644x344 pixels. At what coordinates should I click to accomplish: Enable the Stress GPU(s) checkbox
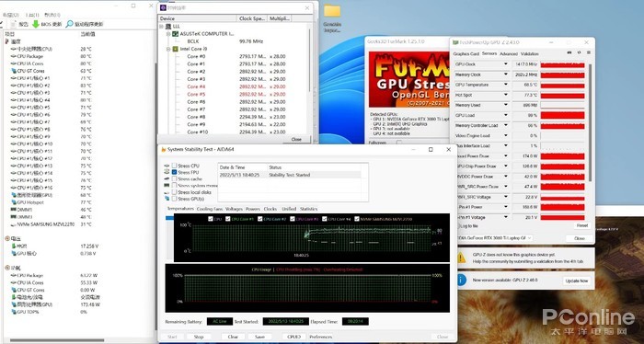pyautogui.click(x=174, y=199)
